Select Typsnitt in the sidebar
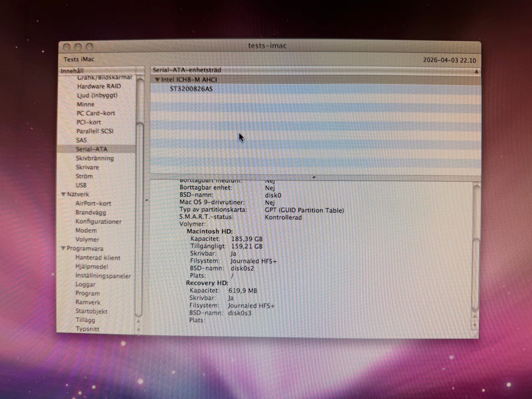This screenshot has height=399, width=532. (89, 329)
